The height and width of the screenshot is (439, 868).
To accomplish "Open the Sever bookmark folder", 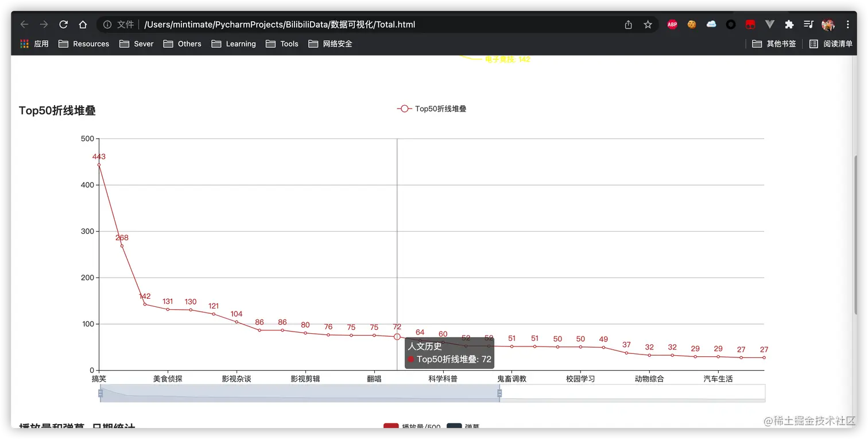I will pyautogui.click(x=137, y=44).
